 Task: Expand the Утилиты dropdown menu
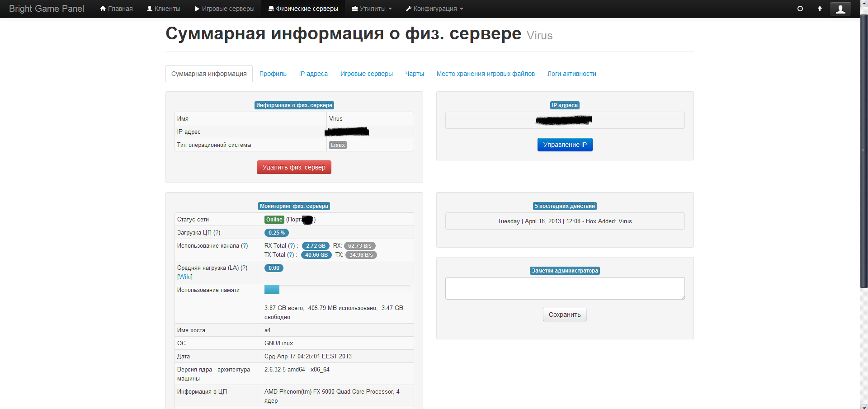[x=372, y=9]
